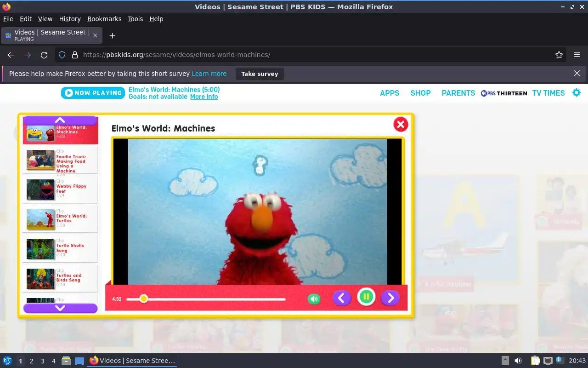This screenshot has height=368, width=588.
Task: Play the Foodie Truck: Making Food clip
Action: click(61, 161)
